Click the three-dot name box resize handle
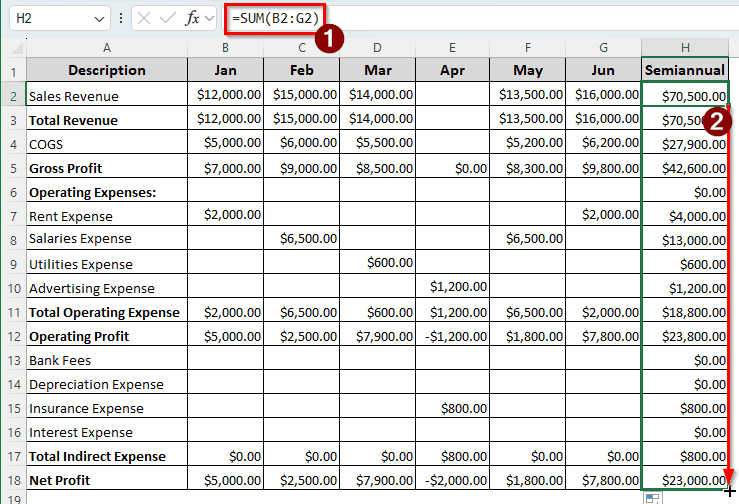The image size is (739, 504). click(x=121, y=18)
